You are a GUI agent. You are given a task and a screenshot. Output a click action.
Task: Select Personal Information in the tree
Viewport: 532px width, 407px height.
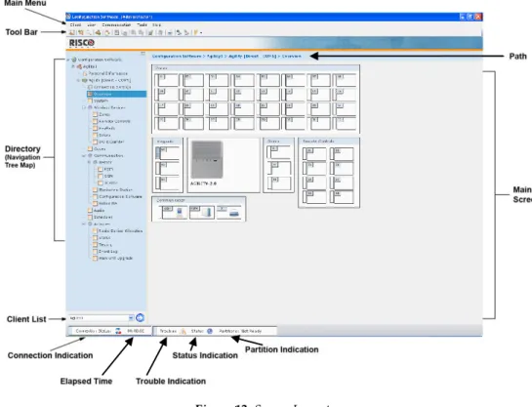click(x=108, y=73)
